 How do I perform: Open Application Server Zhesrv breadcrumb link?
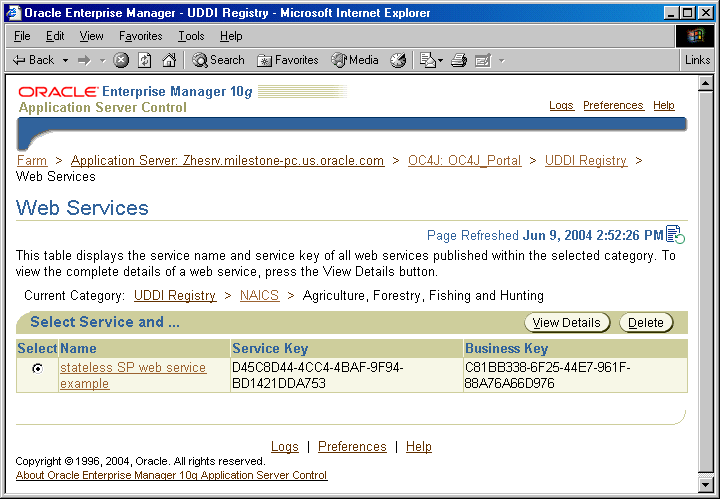(x=227, y=161)
